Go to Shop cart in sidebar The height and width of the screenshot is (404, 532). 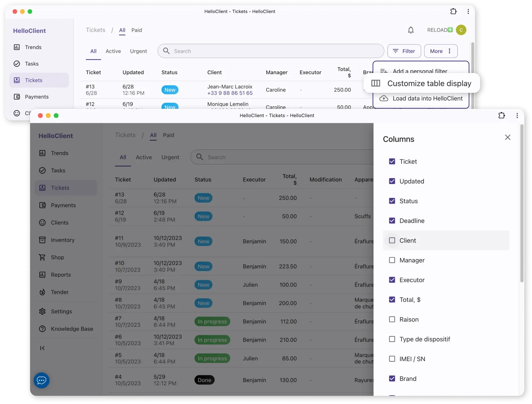(x=57, y=257)
